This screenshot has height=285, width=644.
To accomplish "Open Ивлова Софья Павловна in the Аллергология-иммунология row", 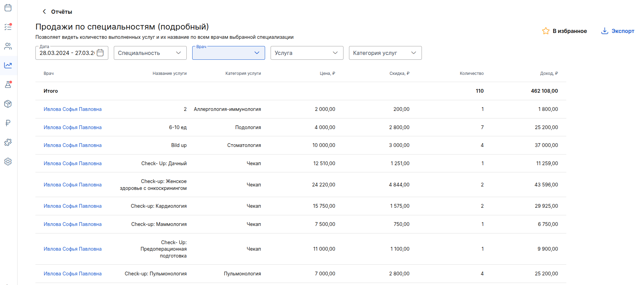I will (x=73, y=109).
